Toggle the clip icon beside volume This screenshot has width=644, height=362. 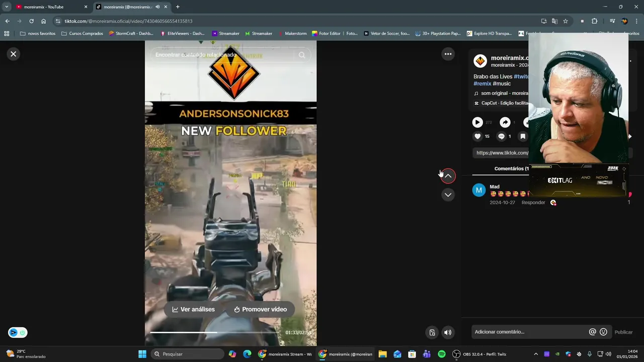click(x=432, y=332)
